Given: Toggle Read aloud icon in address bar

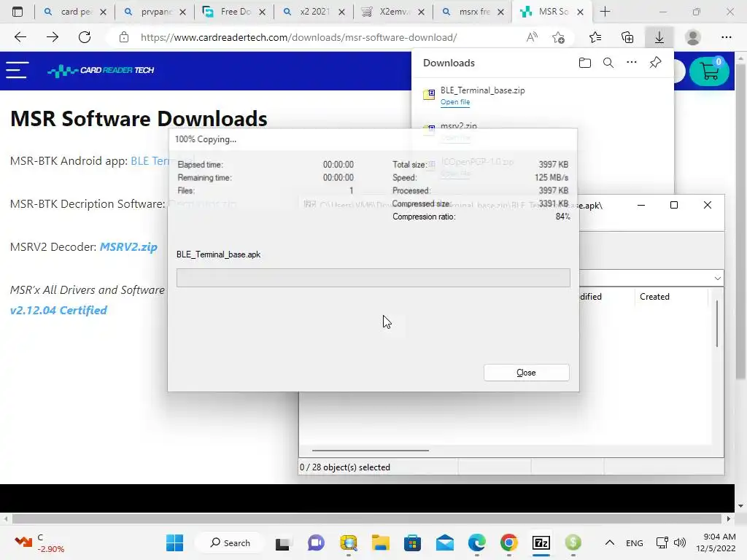Looking at the screenshot, I should tap(532, 37).
